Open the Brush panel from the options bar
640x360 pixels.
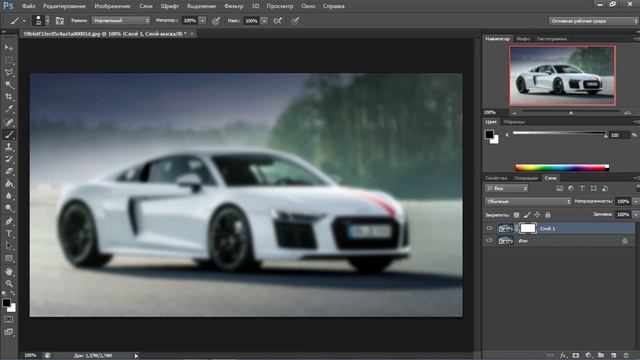pos(60,20)
